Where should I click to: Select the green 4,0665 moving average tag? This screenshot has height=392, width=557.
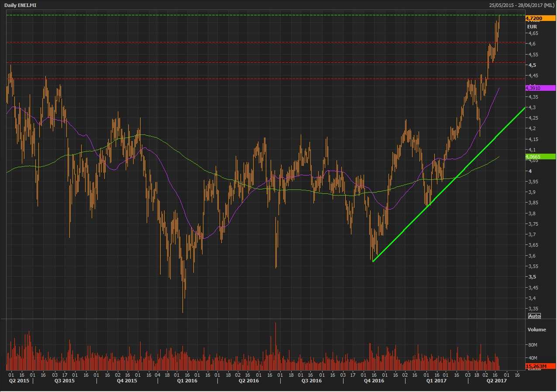click(540, 156)
